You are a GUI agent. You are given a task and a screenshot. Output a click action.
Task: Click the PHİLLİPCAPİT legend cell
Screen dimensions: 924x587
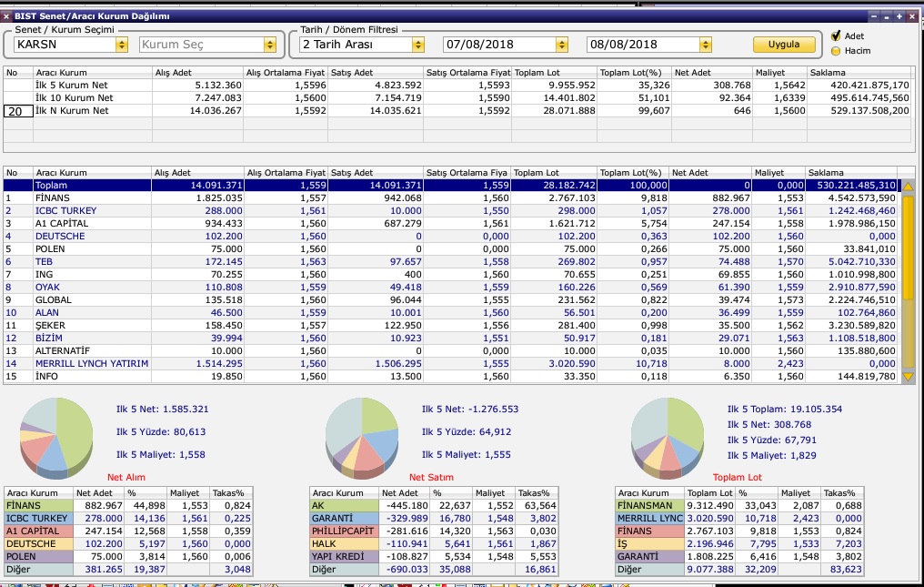(344, 531)
